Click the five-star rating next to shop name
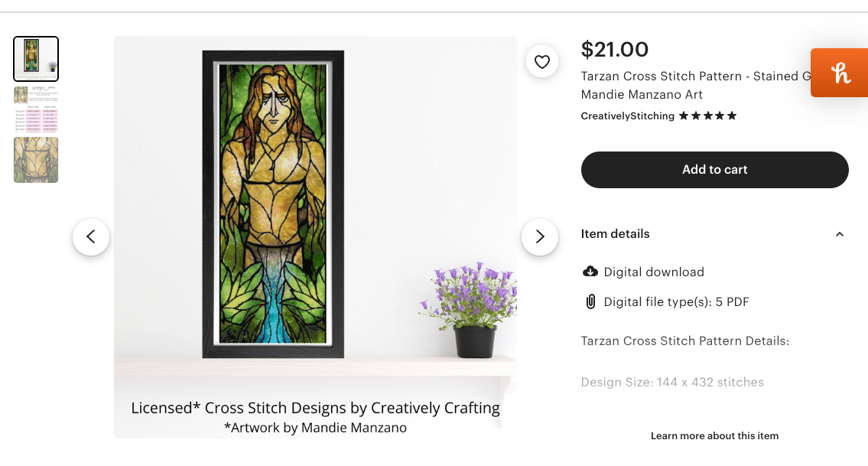Screen dimensions: 868x466 pos(707,116)
